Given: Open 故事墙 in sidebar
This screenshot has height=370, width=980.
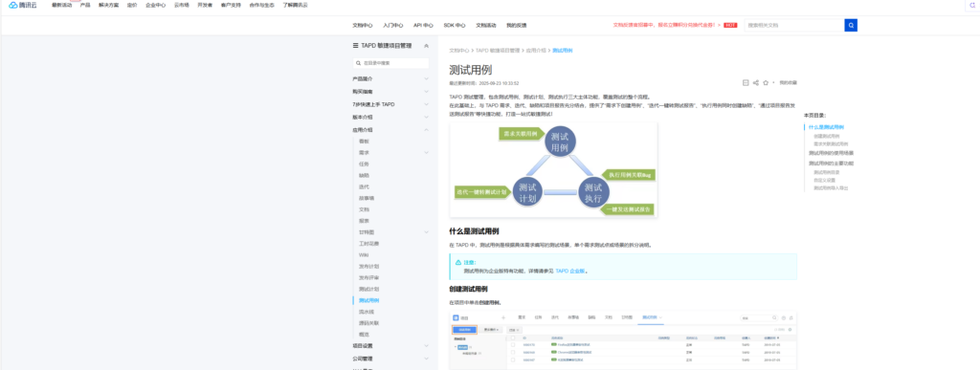Looking at the screenshot, I should coord(367,198).
